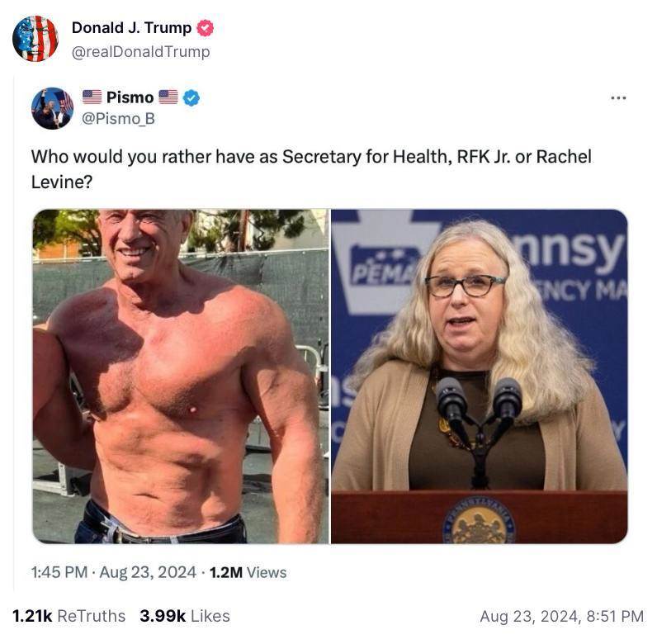Show the 1.21k ReTruths list

point(69,616)
